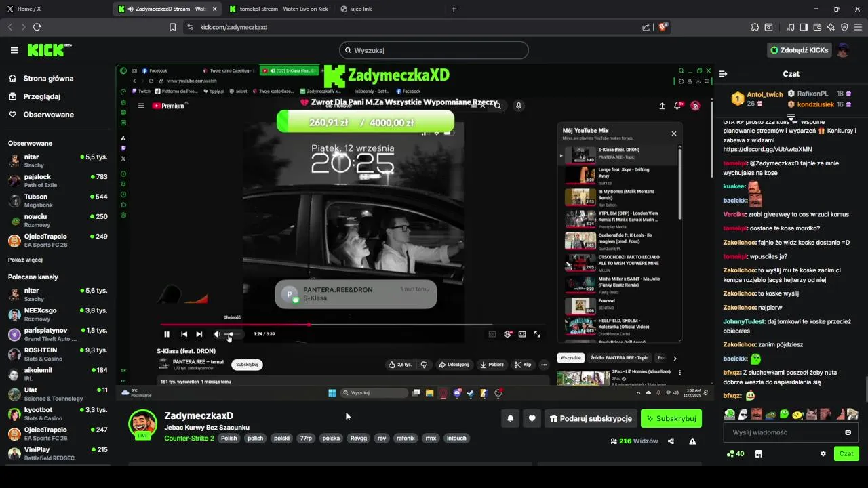Open Obserwowane in the sidebar
The width and height of the screenshot is (868, 488).
pyautogui.click(x=48, y=115)
